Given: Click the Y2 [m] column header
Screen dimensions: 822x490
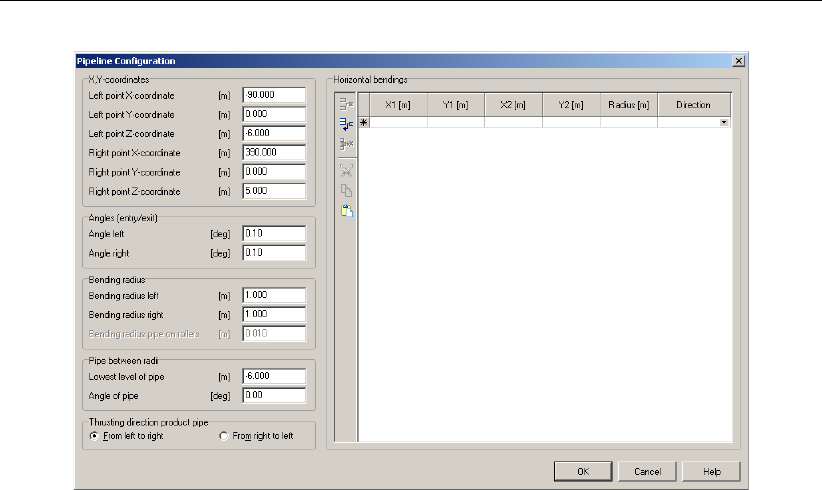Looking at the screenshot, I should (571, 105).
